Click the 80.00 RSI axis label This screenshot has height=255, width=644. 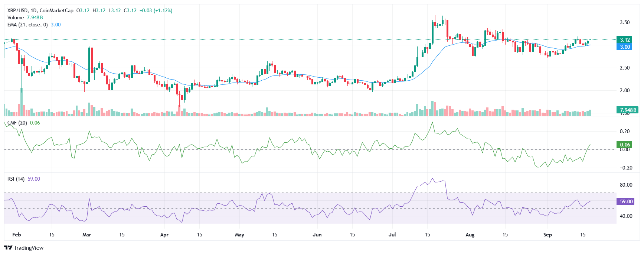click(626, 185)
